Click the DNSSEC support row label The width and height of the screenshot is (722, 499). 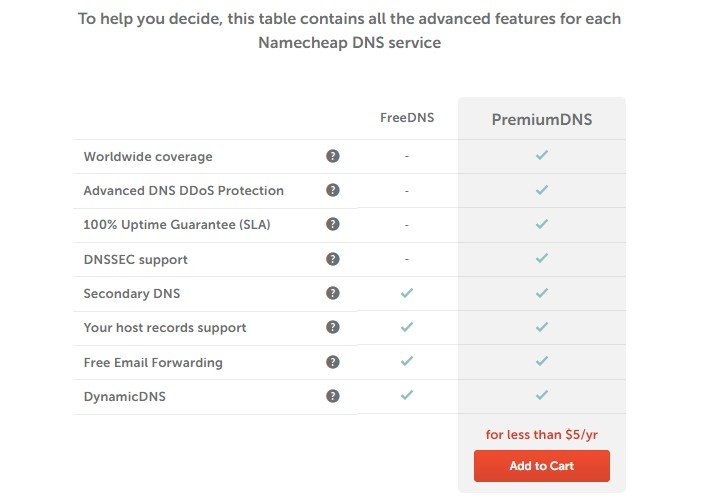point(135,259)
